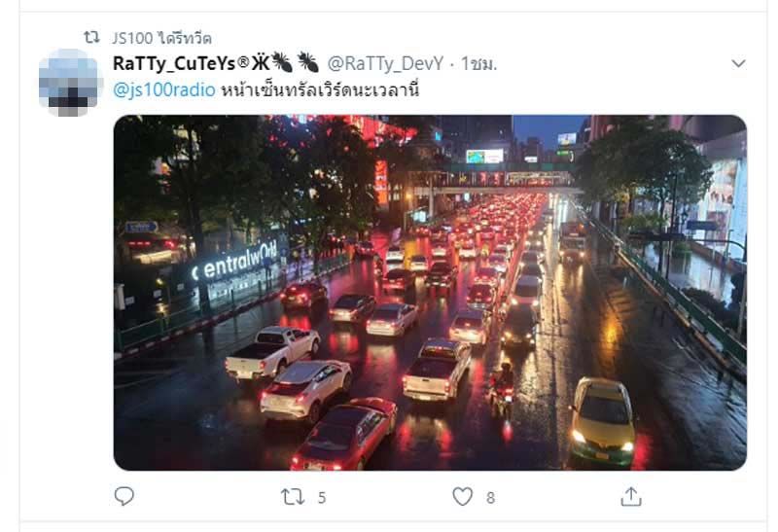Screen dimensions: 778x532
Task: Click the reply speech bubble icon
Action: [x=124, y=496]
